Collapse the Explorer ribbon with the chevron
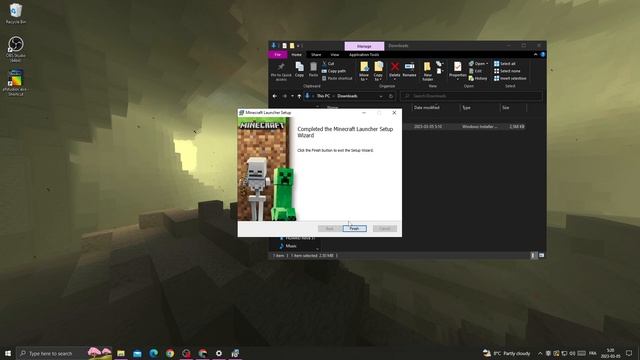The image size is (640, 360). pyautogui.click(x=536, y=54)
